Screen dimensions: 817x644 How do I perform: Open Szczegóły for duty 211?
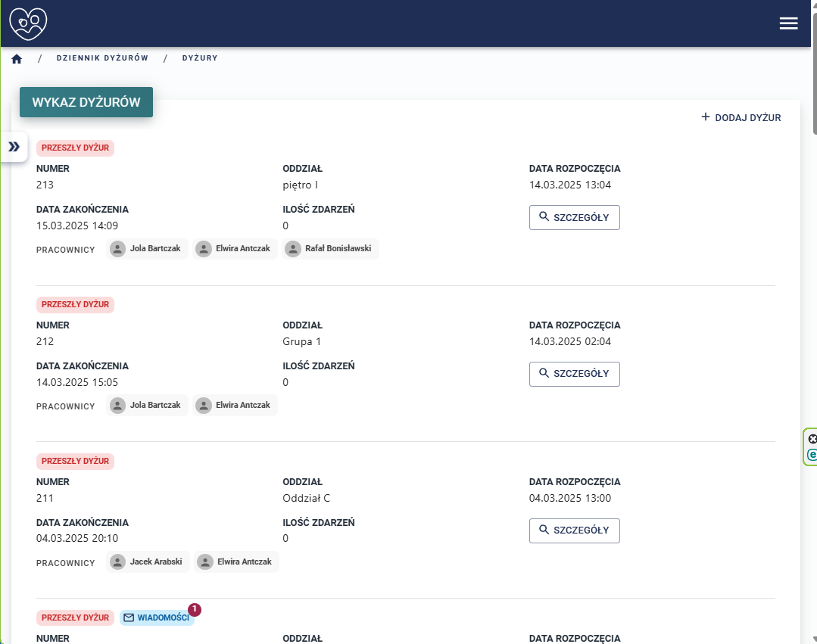[574, 530]
